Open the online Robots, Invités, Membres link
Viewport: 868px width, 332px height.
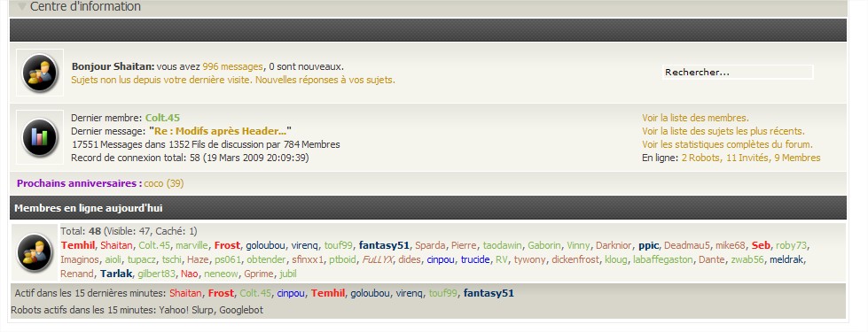[751, 158]
